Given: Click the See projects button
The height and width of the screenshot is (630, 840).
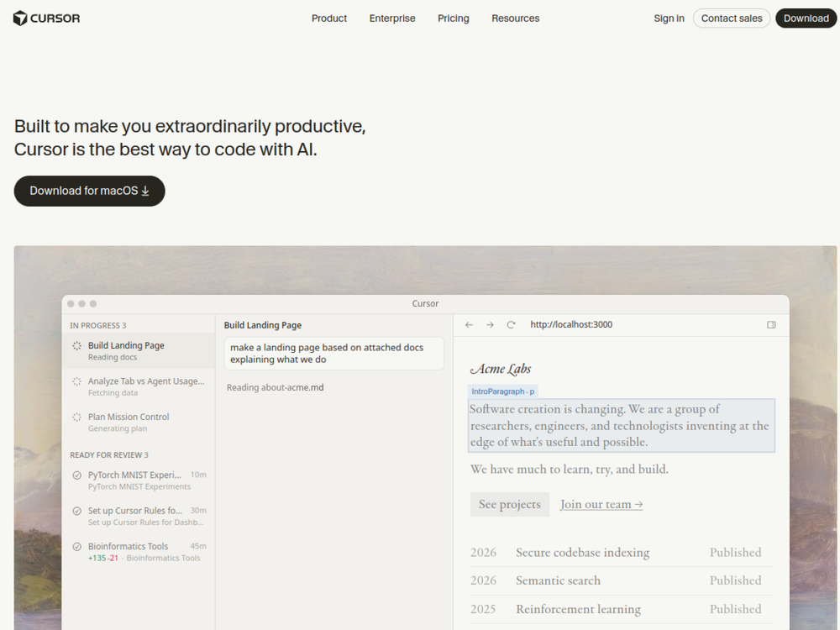Looking at the screenshot, I should (510, 504).
